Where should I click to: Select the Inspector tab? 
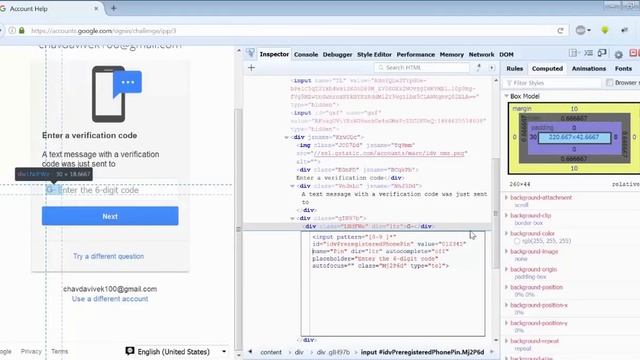click(x=274, y=54)
